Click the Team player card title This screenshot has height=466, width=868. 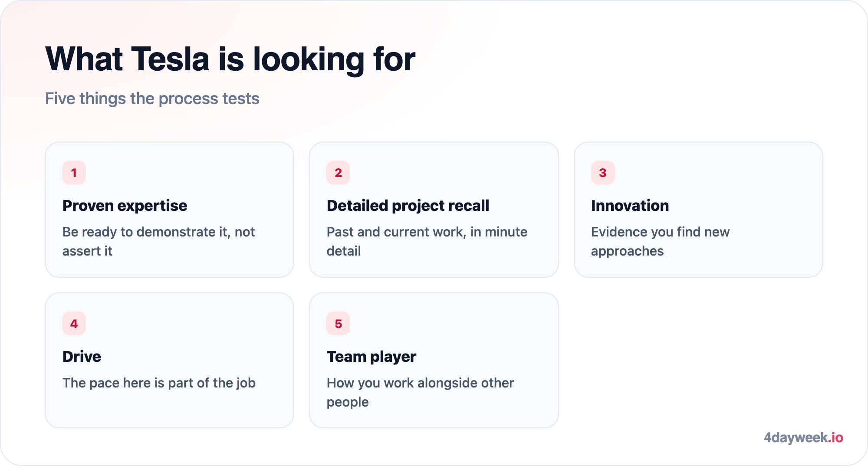(372, 357)
